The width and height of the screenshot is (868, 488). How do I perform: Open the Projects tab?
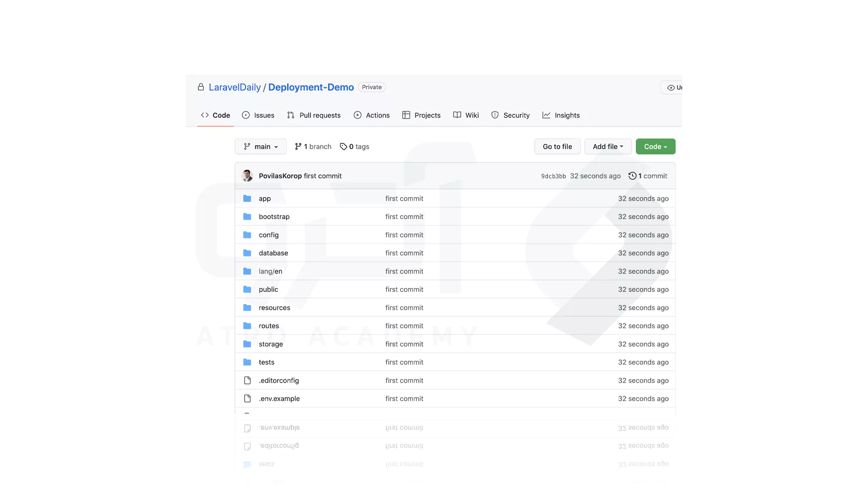pyautogui.click(x=421, y=115)
